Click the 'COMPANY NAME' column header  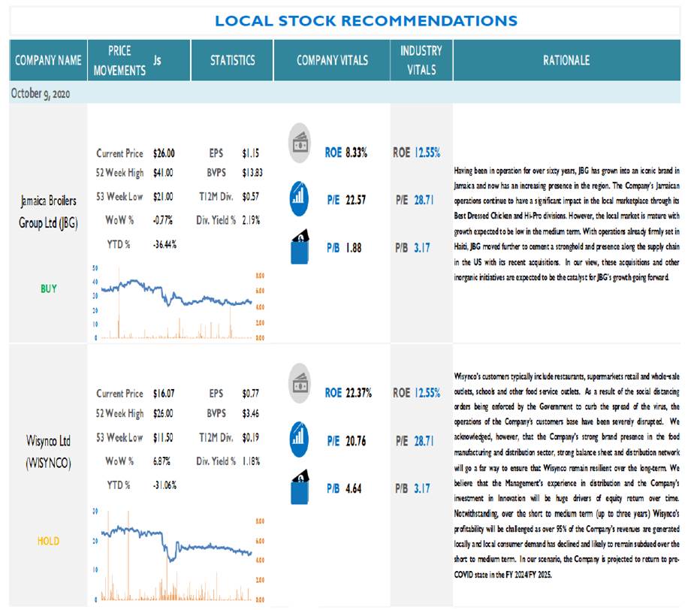click(48, 60)
